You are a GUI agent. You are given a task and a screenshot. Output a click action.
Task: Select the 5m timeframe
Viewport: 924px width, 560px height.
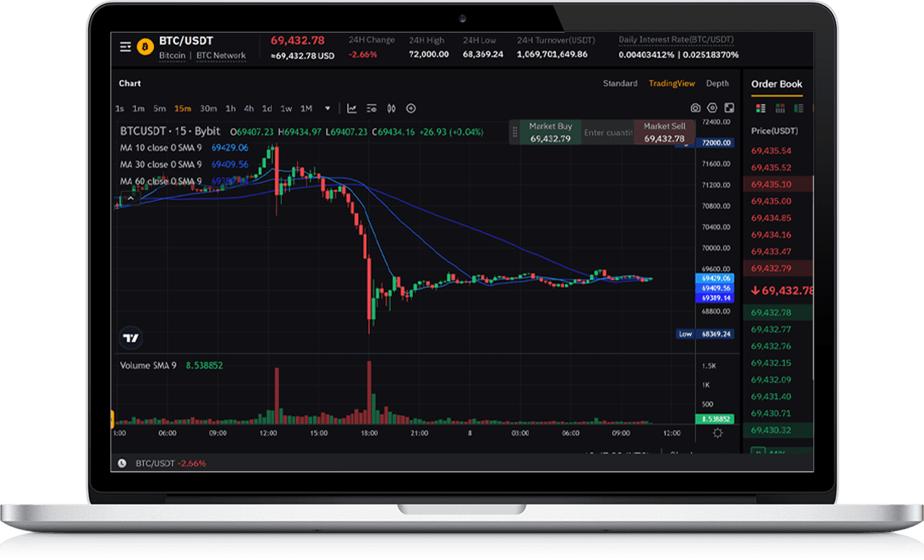tap(159, 108)
